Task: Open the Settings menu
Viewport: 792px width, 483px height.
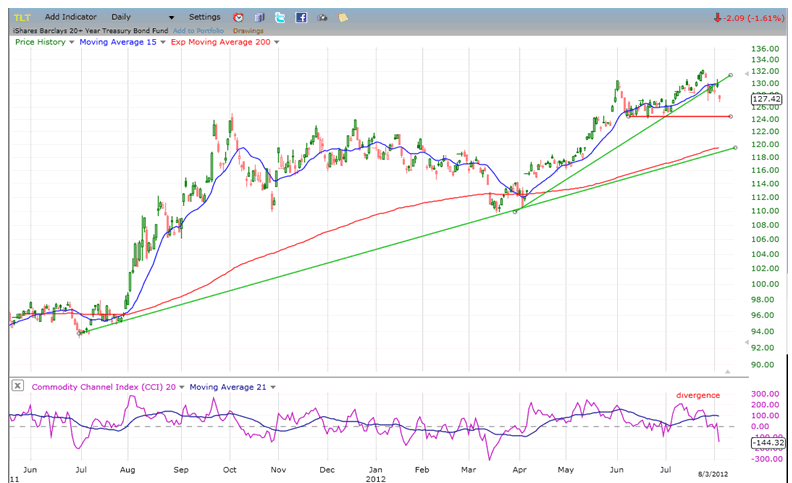Action: tap(204, 18)
